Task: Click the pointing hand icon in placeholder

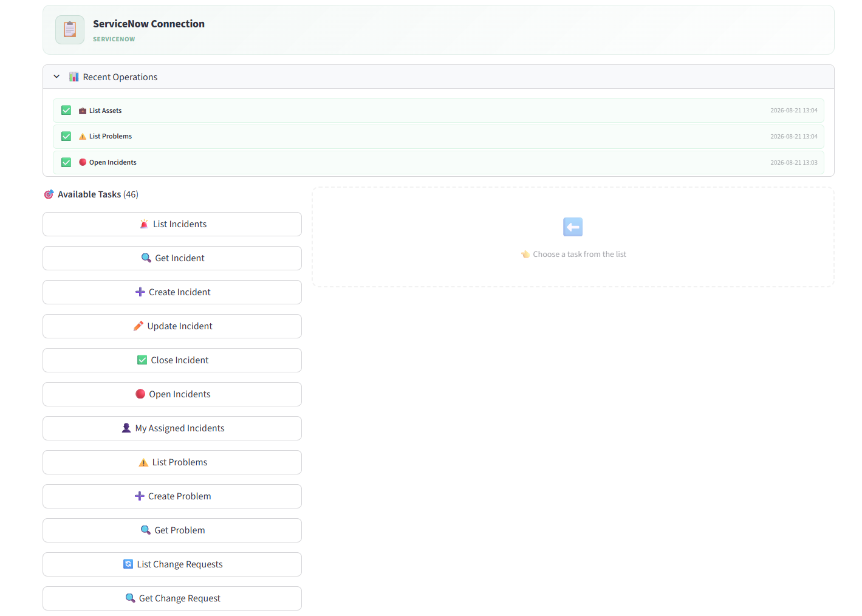Action: click(525, 255)
